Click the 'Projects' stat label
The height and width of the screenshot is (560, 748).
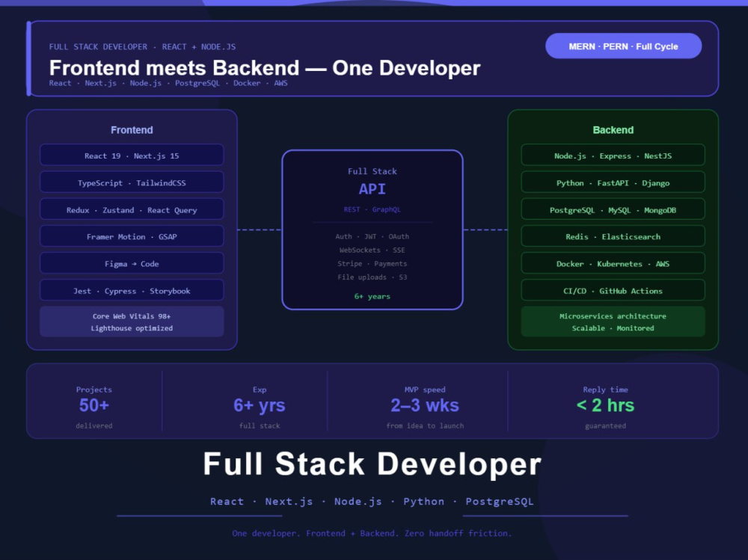point(94,390)
